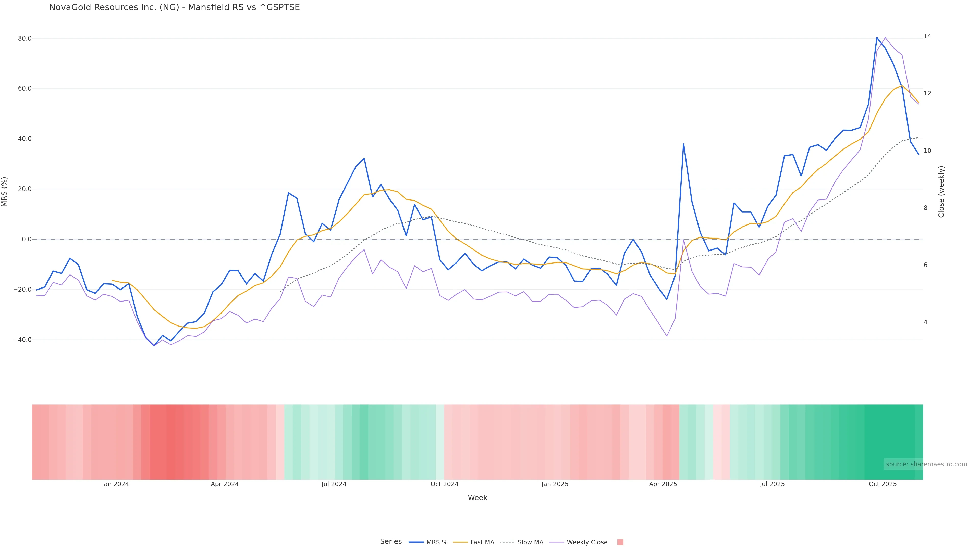The image size is (980, 551).
Task: Click the Jan 2024 x-axis tick label
Action: [115, 484]
